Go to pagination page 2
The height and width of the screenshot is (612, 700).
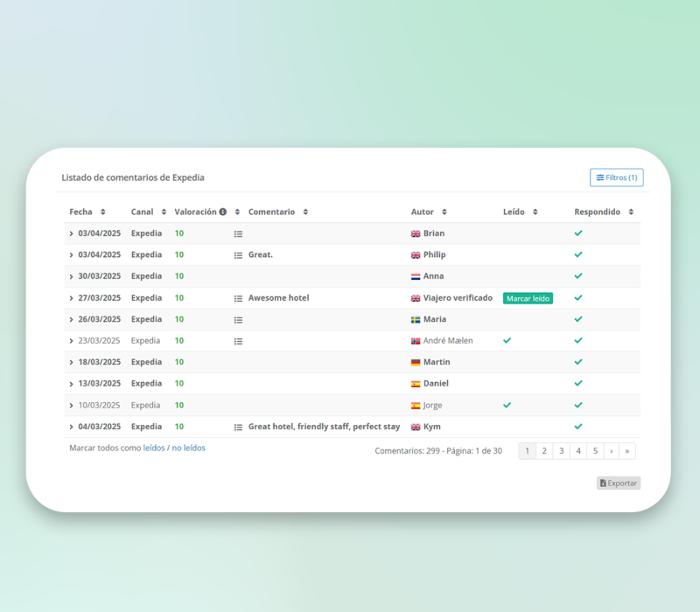click(x=544, y=451)
